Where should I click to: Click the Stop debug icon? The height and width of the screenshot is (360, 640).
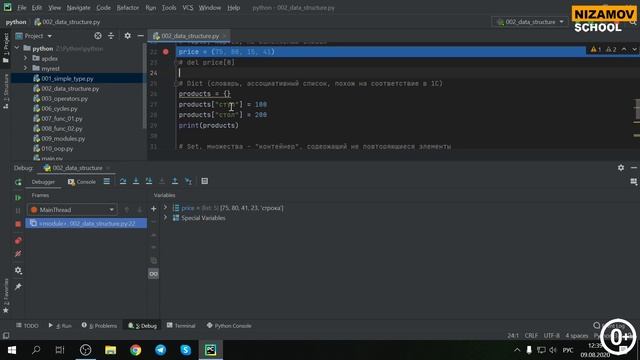click(x=18, y=224)
